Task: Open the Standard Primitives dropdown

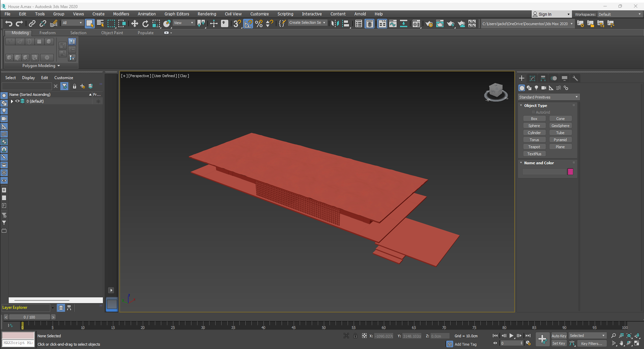Action: tap(548, 97)
